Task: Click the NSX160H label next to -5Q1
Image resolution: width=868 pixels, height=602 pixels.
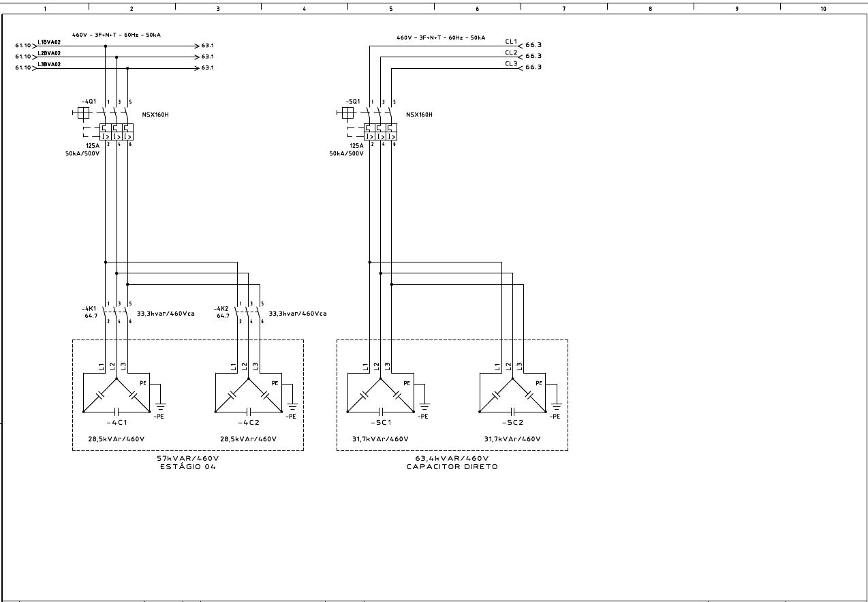Action: click(419, 115)
